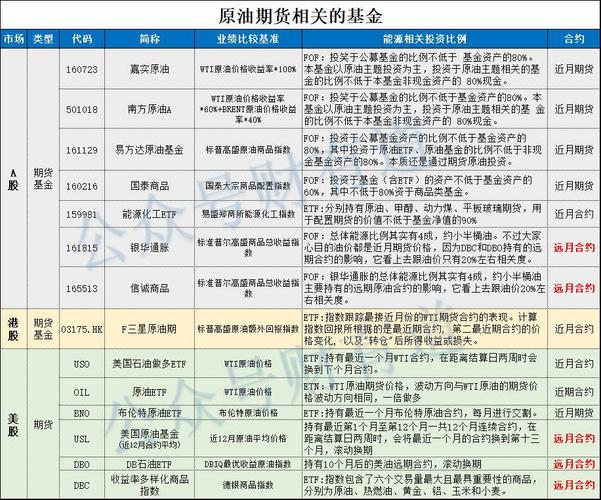Click the code 03175.HK
The width and height of the screenshot is (601, 500).
(x=82, y=329)
